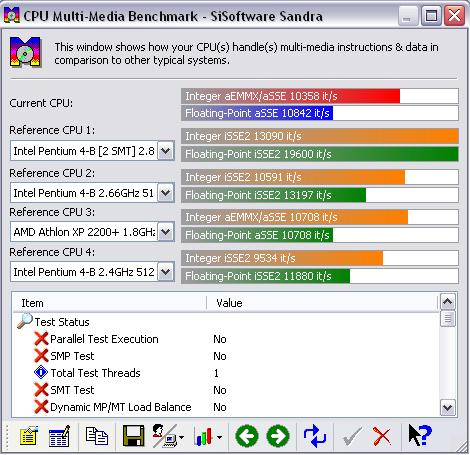Click the Sandra multi-media module icon
This screenshot has width=470, height=455.
[25, 52]
